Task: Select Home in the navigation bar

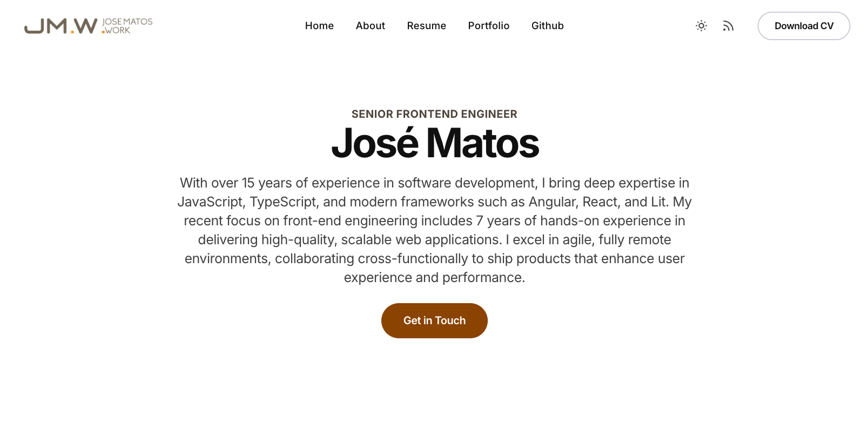Action: coord(319,25)
